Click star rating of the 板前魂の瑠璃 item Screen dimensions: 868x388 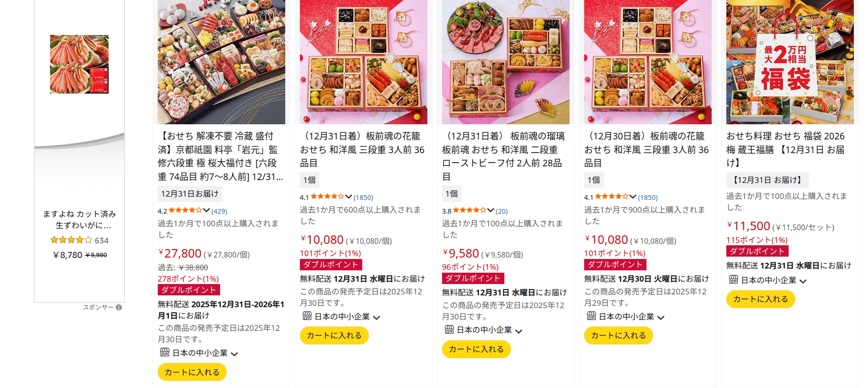click(x=469, y=210)
